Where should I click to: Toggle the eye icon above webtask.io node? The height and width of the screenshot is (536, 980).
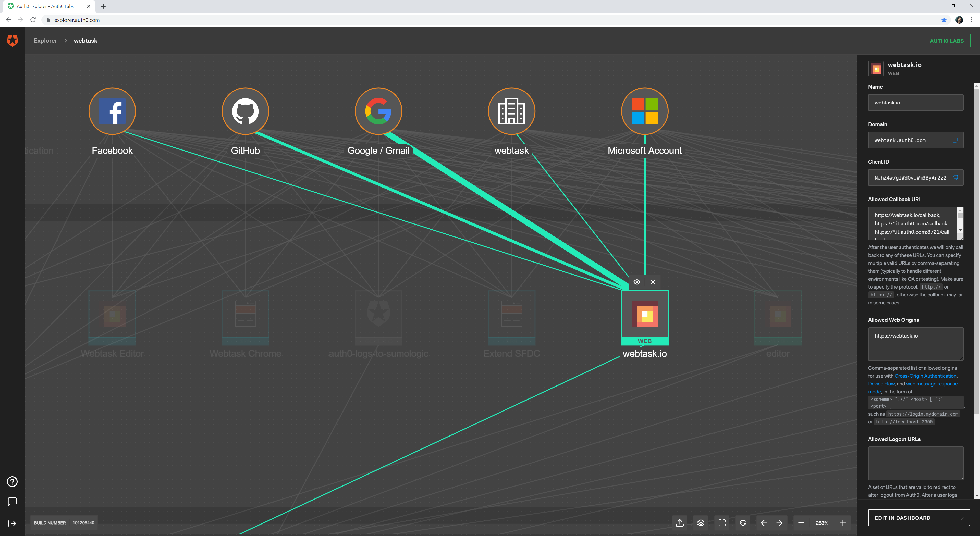(x=637, y=282)
